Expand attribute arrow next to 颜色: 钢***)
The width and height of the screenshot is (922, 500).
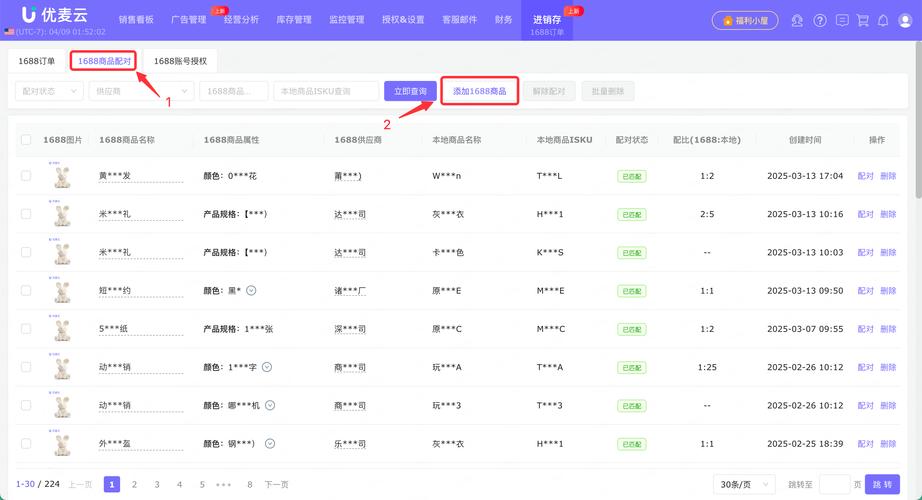269,444
